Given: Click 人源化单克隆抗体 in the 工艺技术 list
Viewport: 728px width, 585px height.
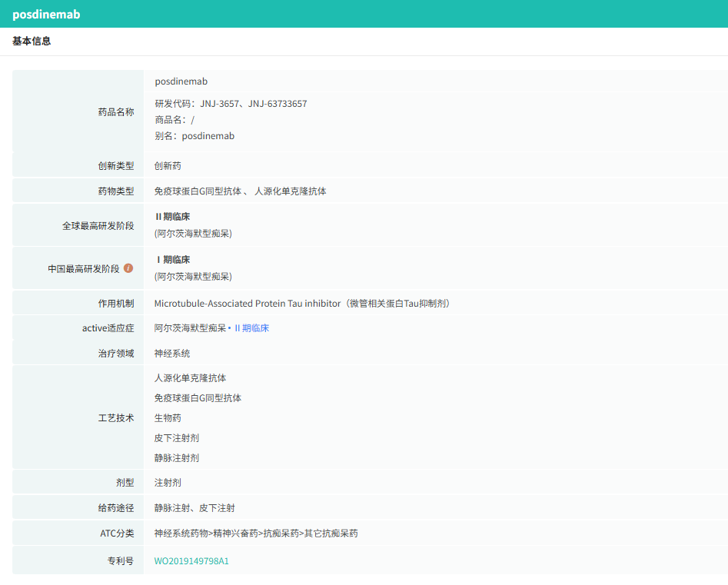Looking at the screenshot, I should (190, 378).
